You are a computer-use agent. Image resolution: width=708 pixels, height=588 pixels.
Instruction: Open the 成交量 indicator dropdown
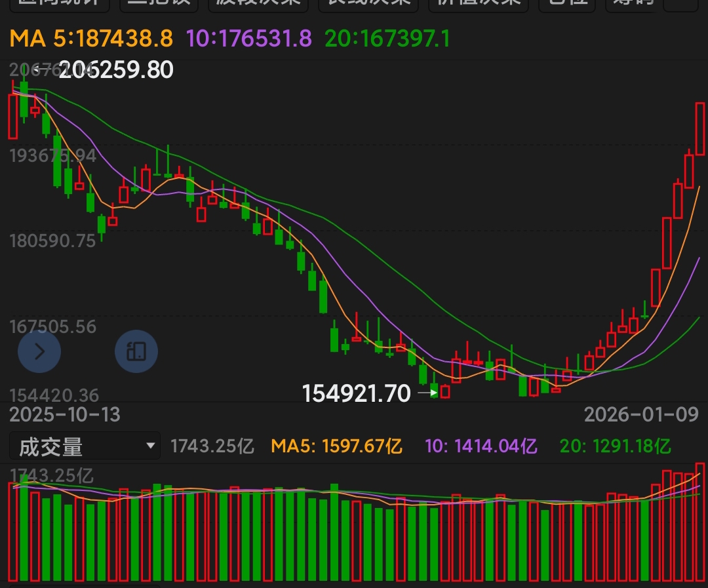point(85,446)
